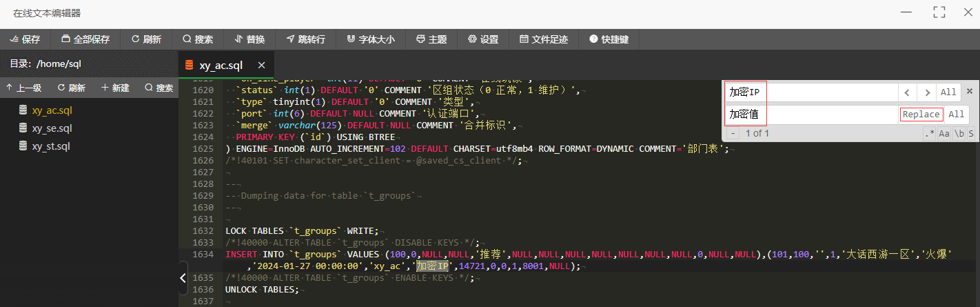Toggle RegExp search (.*) option
980x307 pixels.
click(x=930, y=133)
